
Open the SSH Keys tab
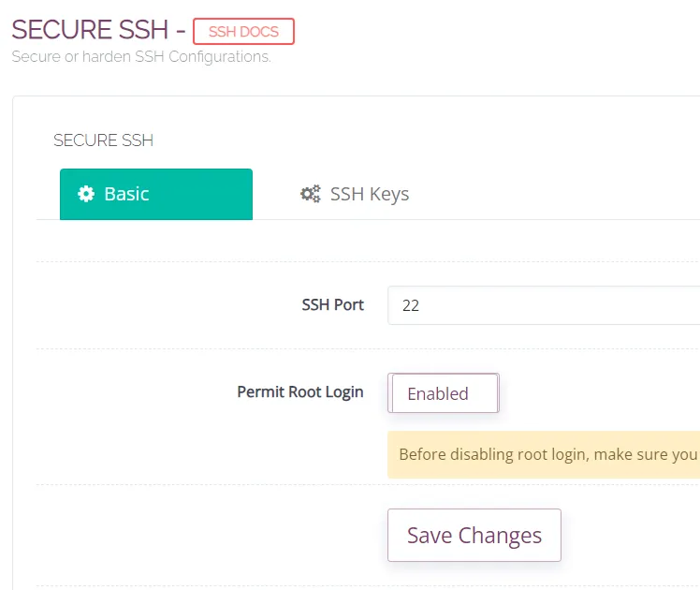point(355,194)
